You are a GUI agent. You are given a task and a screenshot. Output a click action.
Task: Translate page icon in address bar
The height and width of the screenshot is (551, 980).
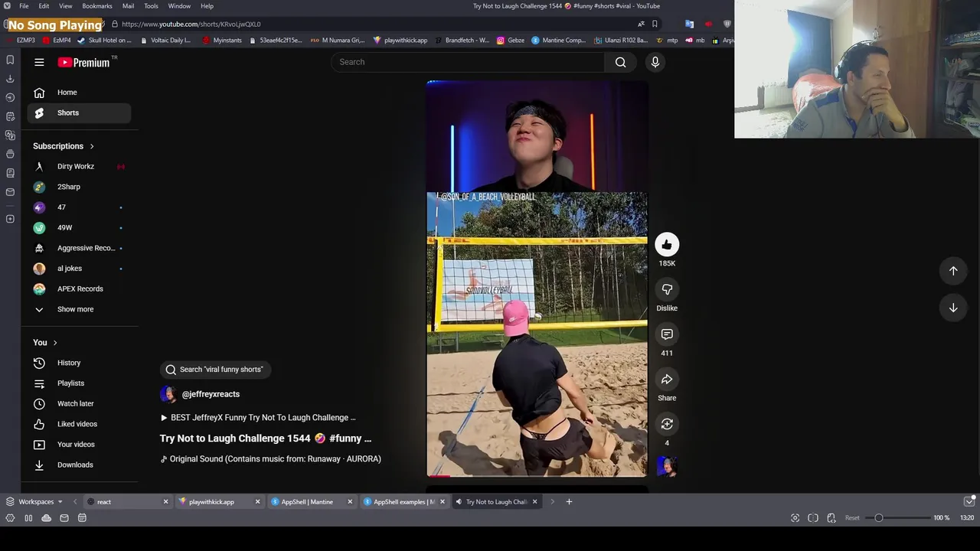(x=641, y=24)
